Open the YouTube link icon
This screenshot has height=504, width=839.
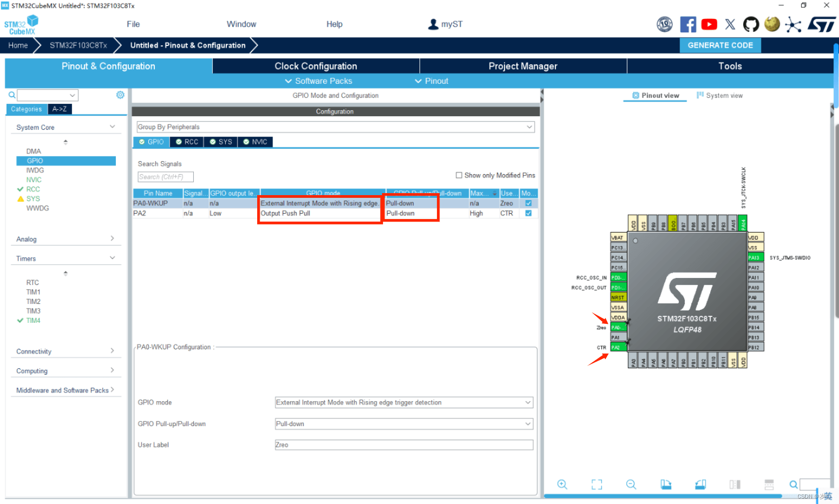tap(709, 24)
